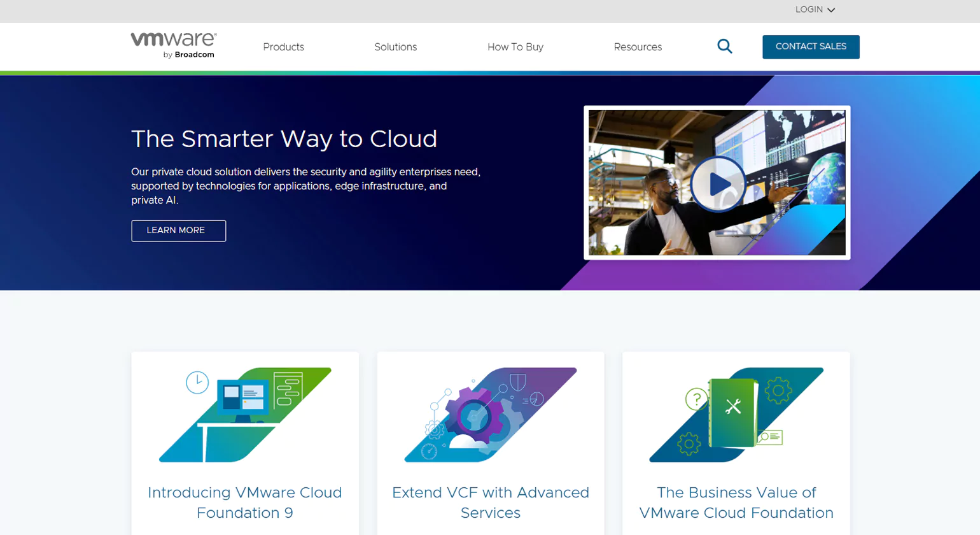Expand the LOGIN dropdown
The width and height of the screenshot is (980, 535).
pyautogui.click(x=815, y=10)
